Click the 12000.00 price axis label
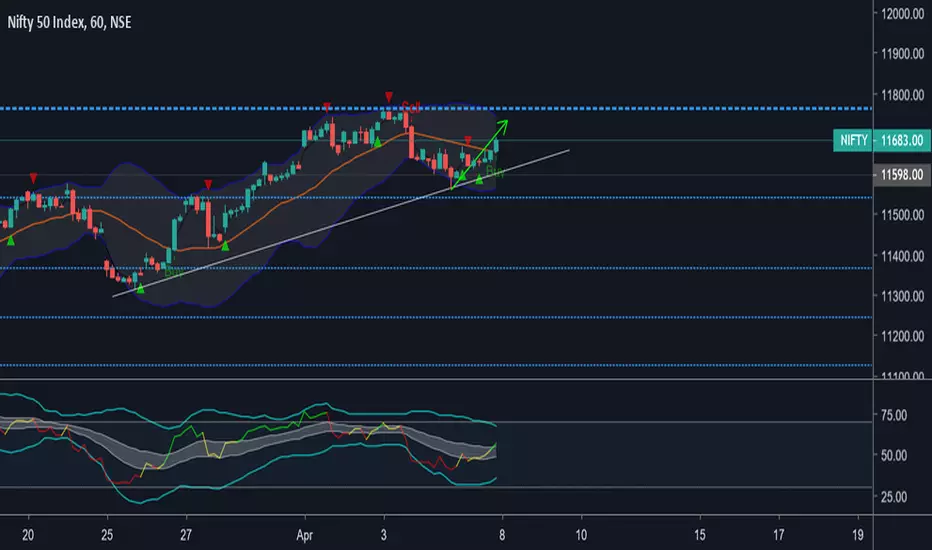 pyautogui.click(x=902, y=14)
